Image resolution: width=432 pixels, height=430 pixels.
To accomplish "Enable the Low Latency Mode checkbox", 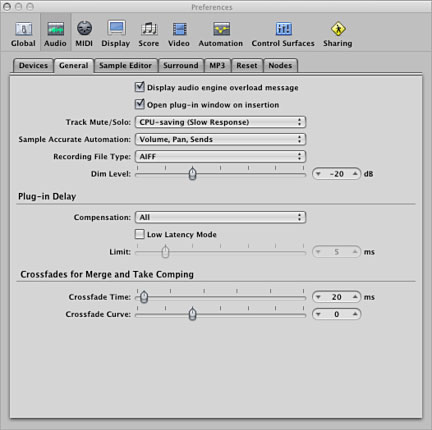I will 140,234.
